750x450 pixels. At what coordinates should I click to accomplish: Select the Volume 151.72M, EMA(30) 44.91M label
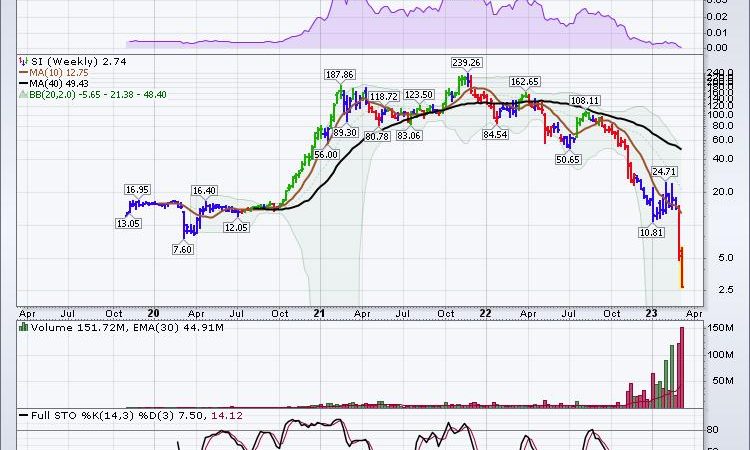127,328
